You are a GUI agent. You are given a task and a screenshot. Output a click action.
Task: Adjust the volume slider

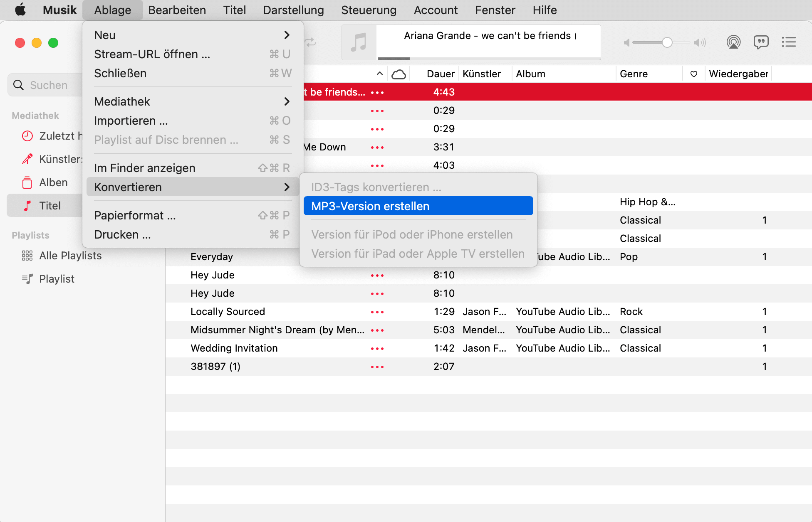tap(666, 42)
